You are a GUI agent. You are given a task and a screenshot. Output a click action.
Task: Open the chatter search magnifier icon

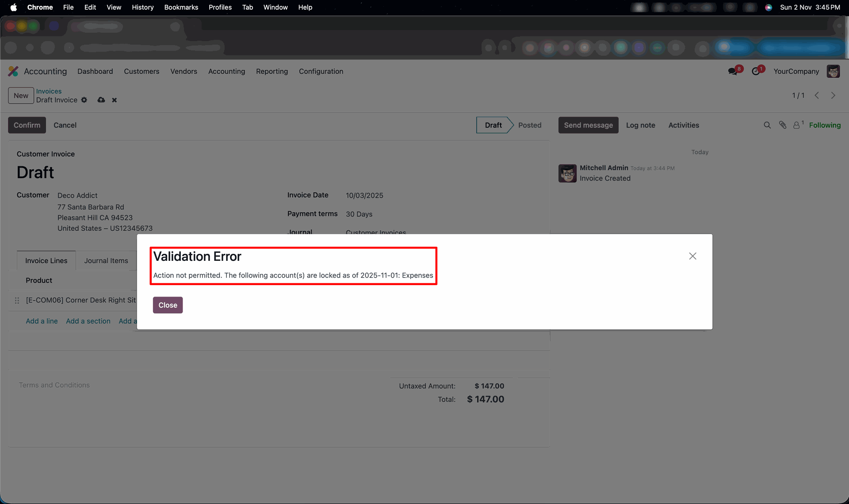(767, 125)
